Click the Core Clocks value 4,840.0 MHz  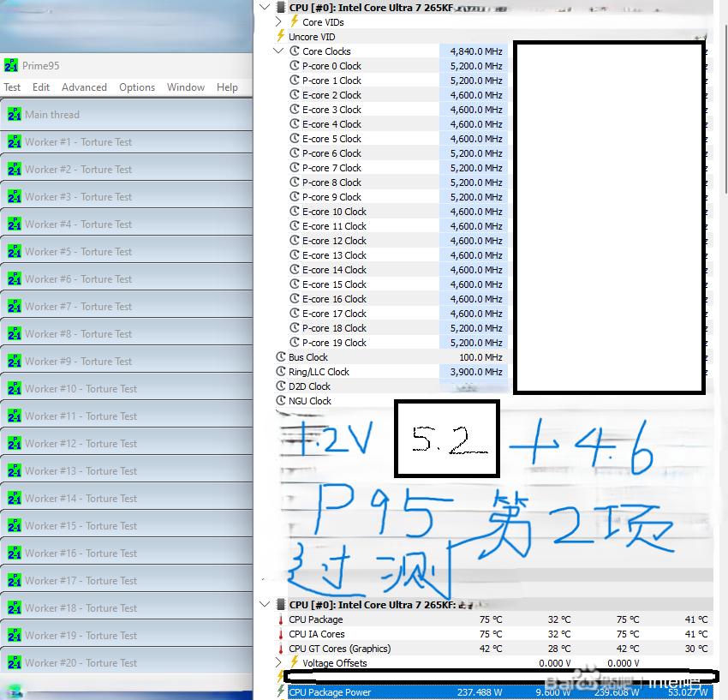coord(476,51)
